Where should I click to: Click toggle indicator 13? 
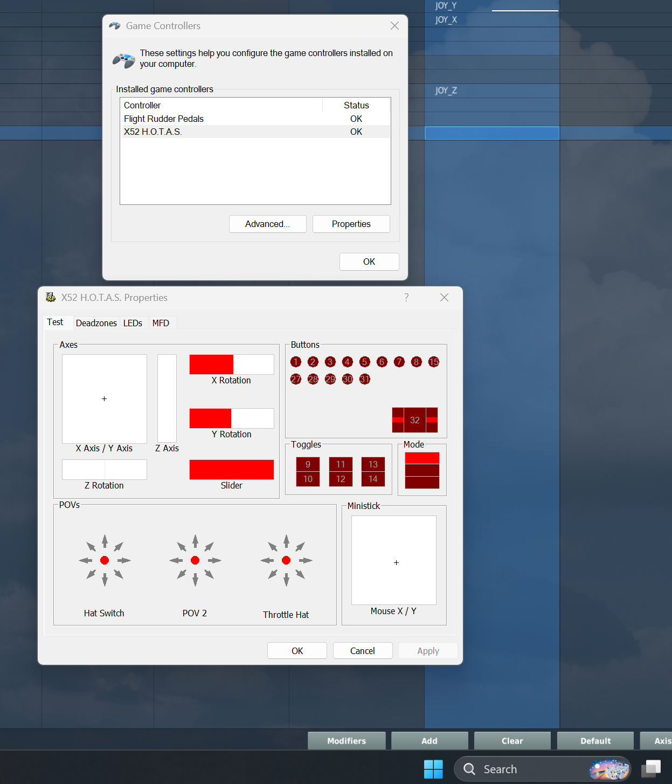tap(373, 464)
